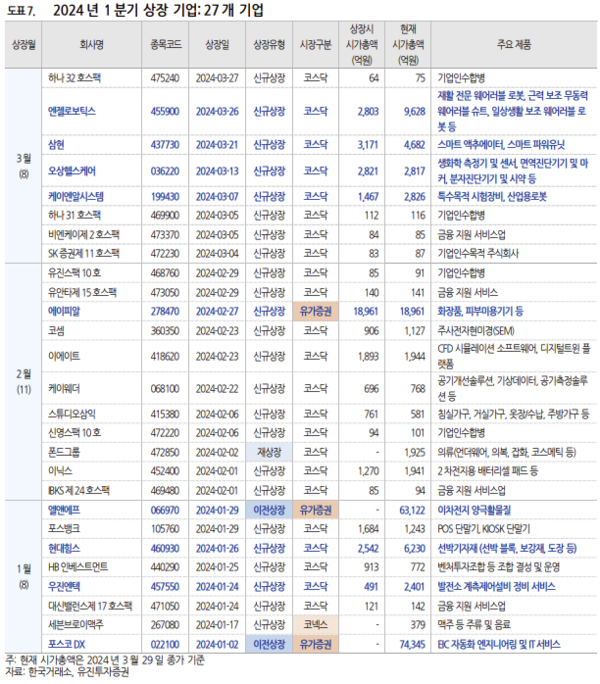Click the highlighted 재상장 cell
This screenshot has height=684, width=600.
pos(269,452)
